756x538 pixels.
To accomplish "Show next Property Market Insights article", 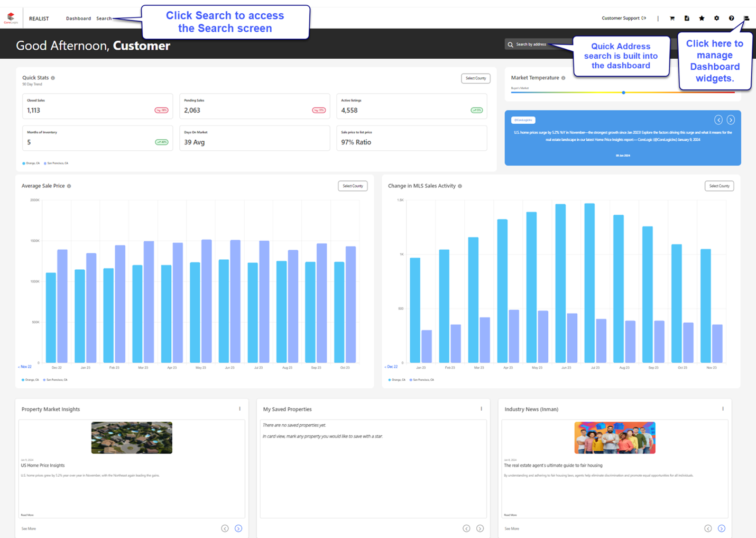I will [x=238, y=528].
